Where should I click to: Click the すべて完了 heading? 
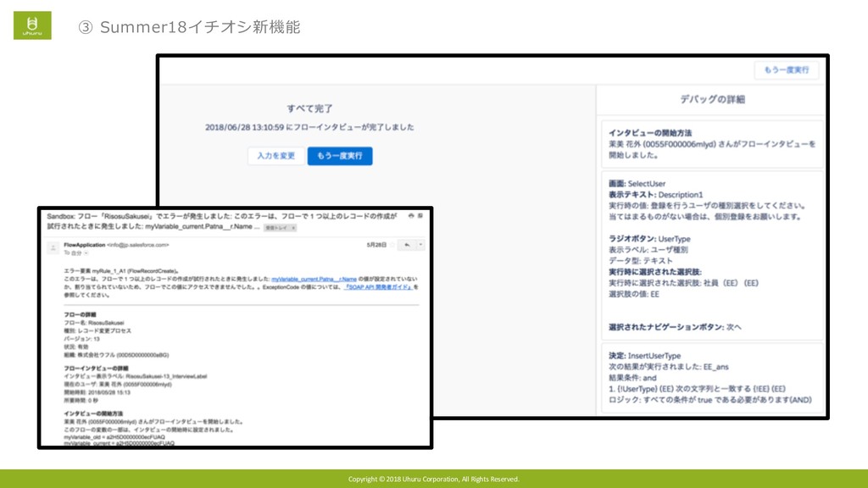(x=309, y=108)
